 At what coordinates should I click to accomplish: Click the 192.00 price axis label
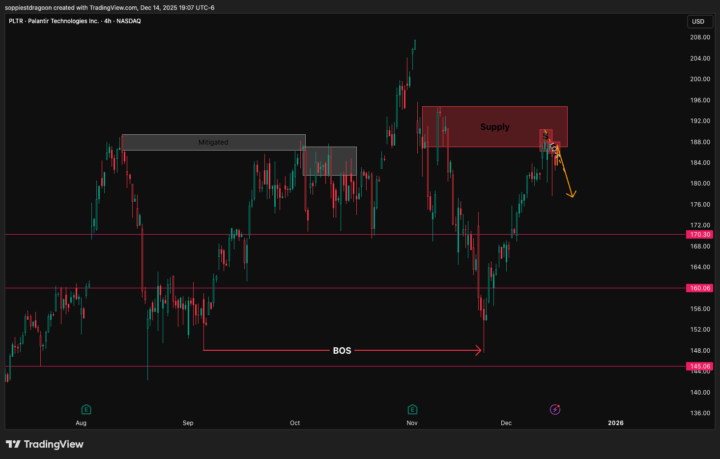pyautogui.click(x=700, y=121)
